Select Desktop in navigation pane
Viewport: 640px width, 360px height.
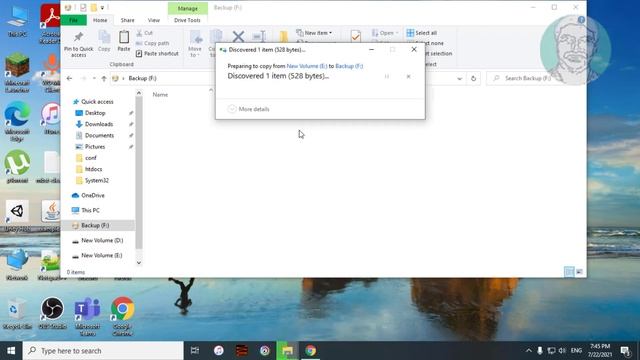(95, 113)
